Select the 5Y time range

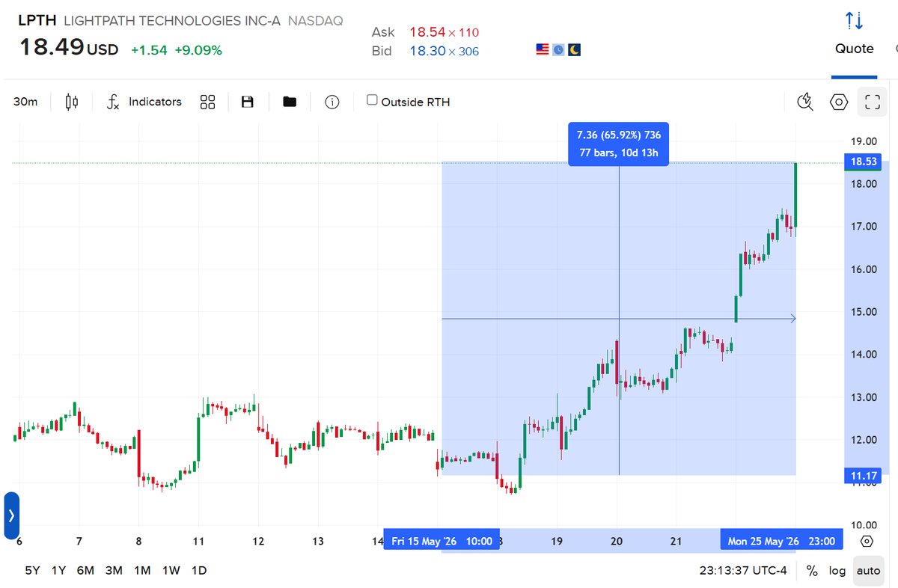coord(32,570)
